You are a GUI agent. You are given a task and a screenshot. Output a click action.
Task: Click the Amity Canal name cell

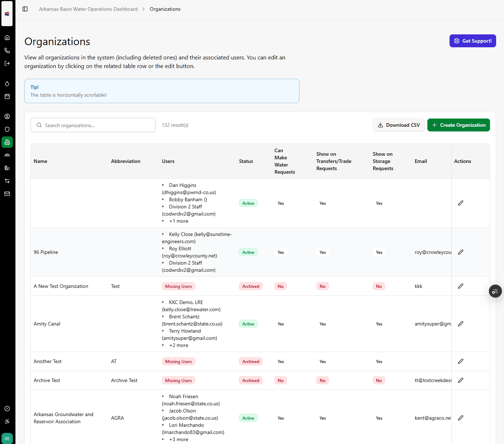[47, 324]
